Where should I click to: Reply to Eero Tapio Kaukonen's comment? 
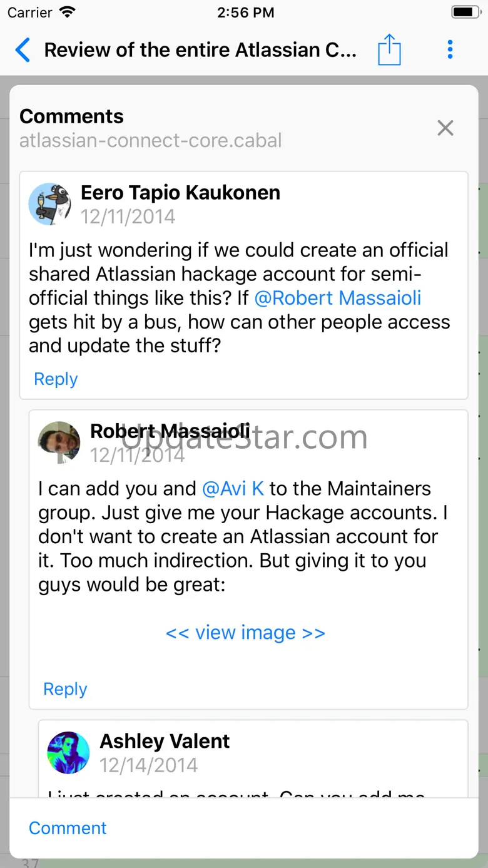point(56,379)
